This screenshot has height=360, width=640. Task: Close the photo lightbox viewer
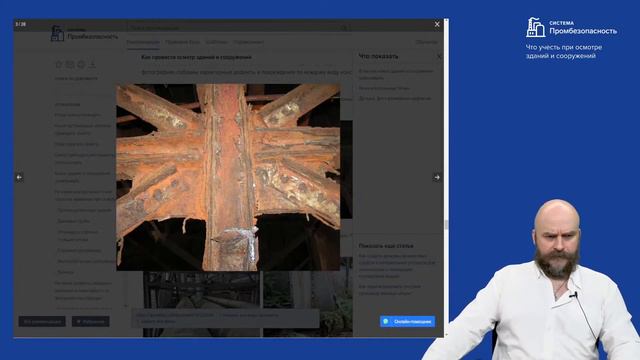(x=437, y=24)
